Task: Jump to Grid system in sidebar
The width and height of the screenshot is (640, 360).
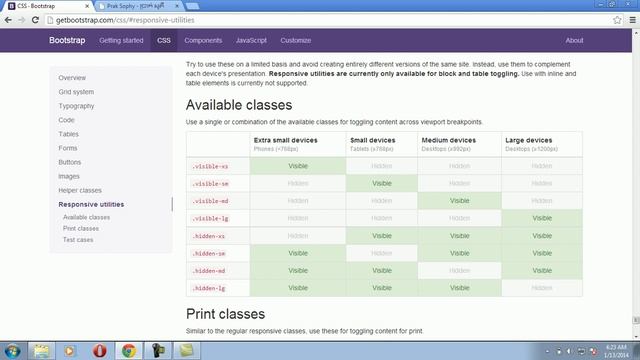Action: (x=76, y=92)
